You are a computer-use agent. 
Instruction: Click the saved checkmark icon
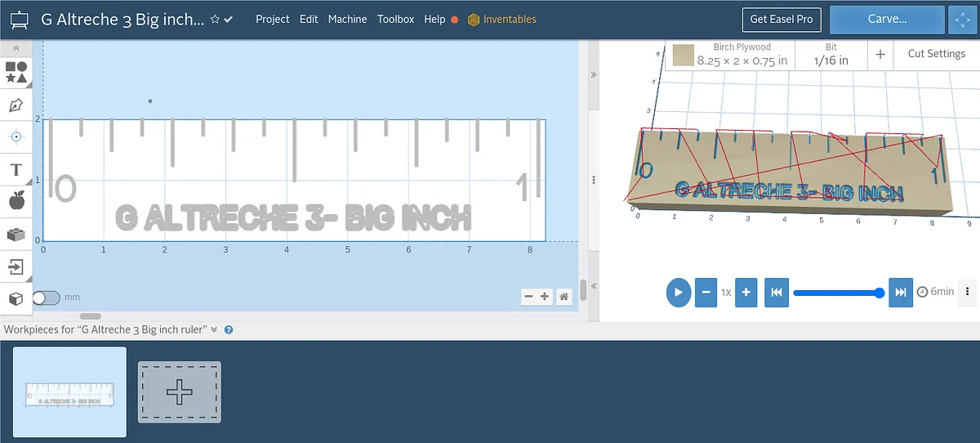229,19
